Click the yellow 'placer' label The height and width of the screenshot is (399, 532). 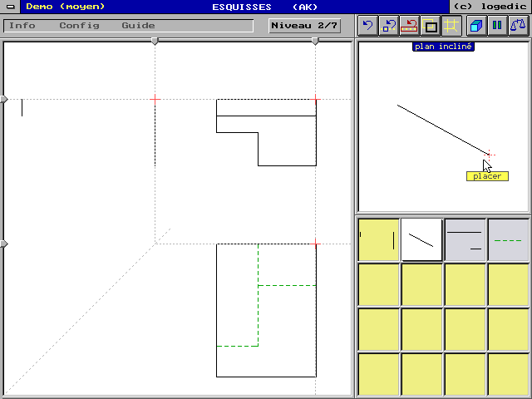click(x=487, y=176)
